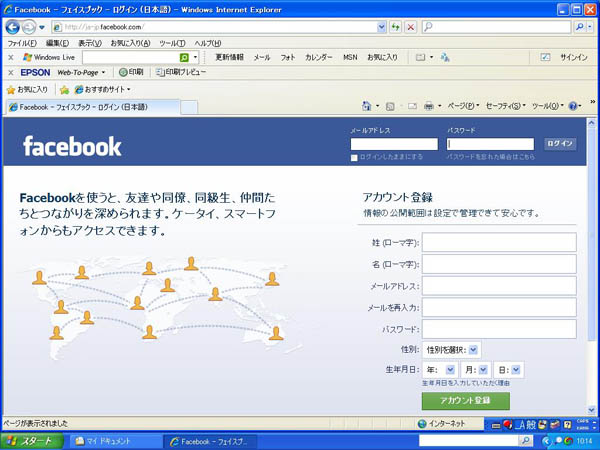Expand the address bar URL history dropdown

point(381,27)
